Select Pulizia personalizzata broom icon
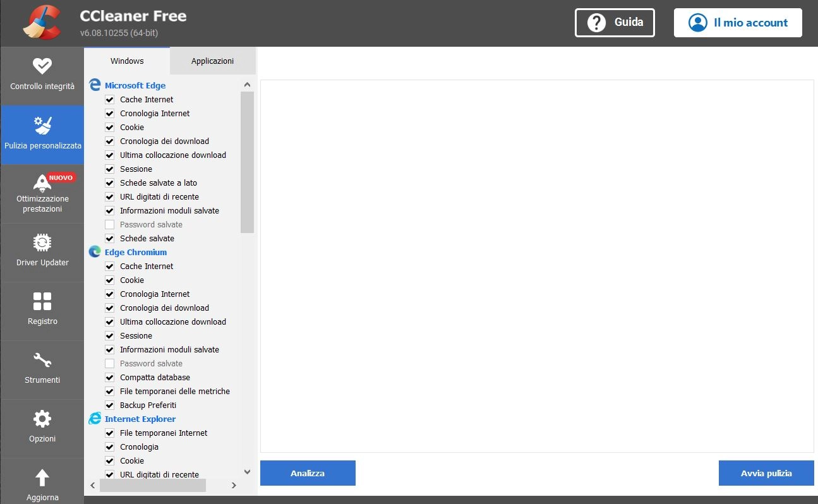Image resolution: width=818 pixels, height=504 pixels. point(42,125)
